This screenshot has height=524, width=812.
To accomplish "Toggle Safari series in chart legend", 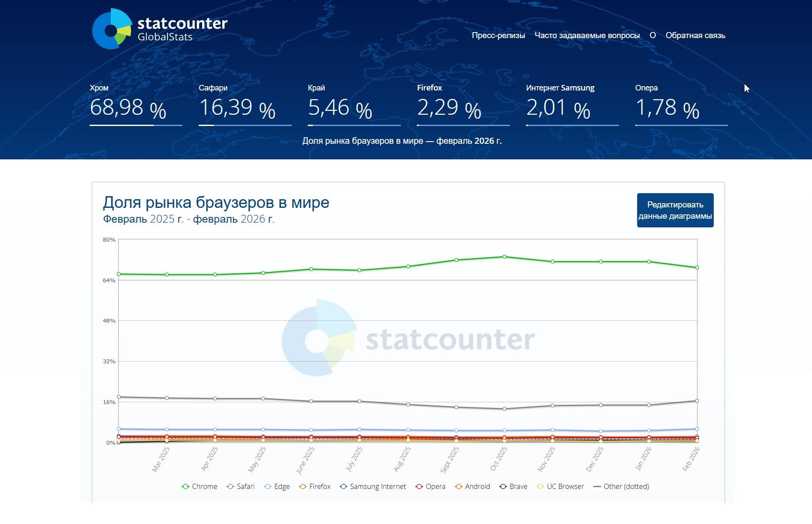I will [x=241, y=486].
